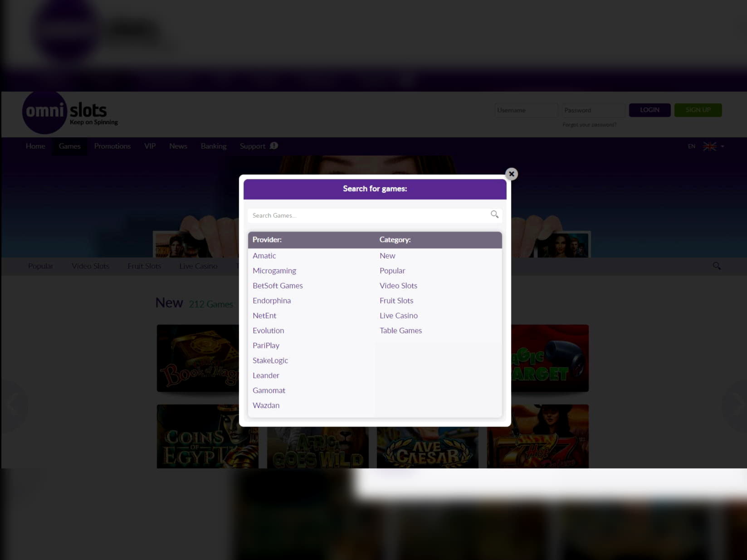Click the Omni Slots logo
This screenshot has height=560, width=747.
point(70,112)
